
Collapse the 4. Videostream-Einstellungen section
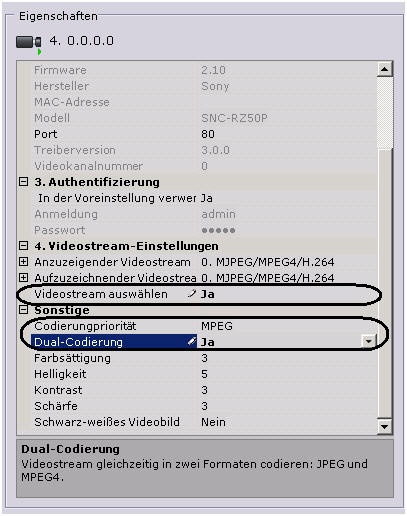23,246
